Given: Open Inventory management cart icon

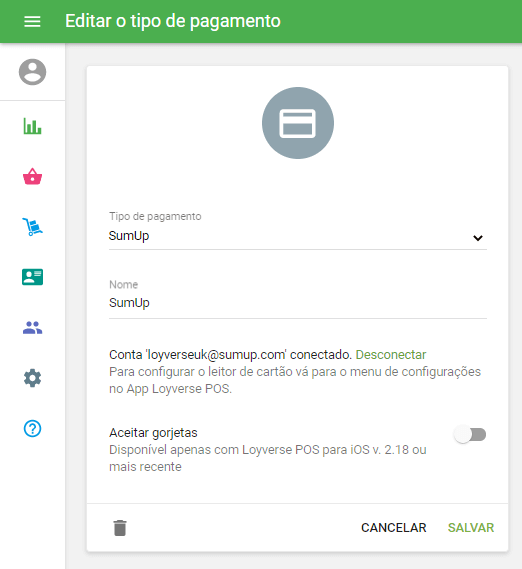Looking at the screenshot, I should (32, 227).
